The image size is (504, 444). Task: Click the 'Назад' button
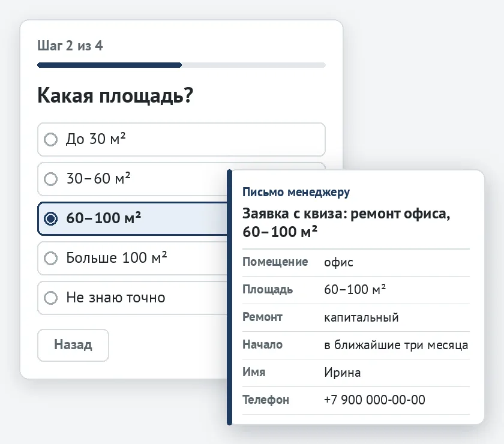[73, 345]
